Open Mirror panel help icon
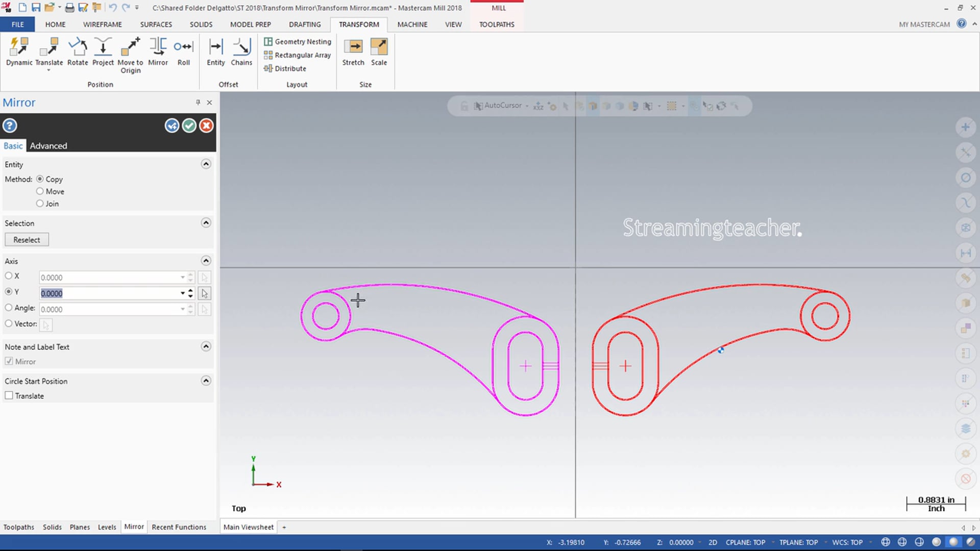This screenshot has height=551, width=980. [10, 126]
